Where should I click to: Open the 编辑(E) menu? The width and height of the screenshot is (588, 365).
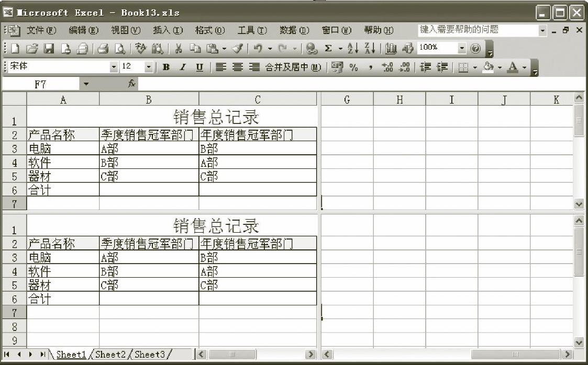pos(83,30)
